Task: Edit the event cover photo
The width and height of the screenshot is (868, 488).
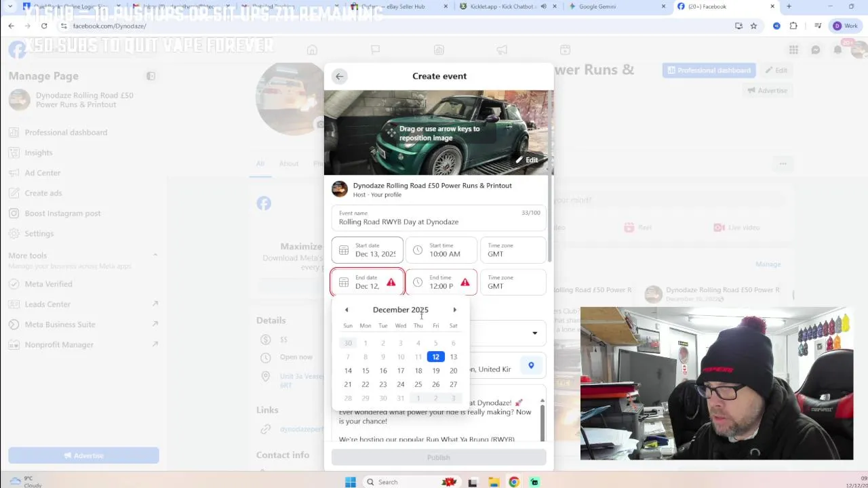Action: (x=527, y=160)
